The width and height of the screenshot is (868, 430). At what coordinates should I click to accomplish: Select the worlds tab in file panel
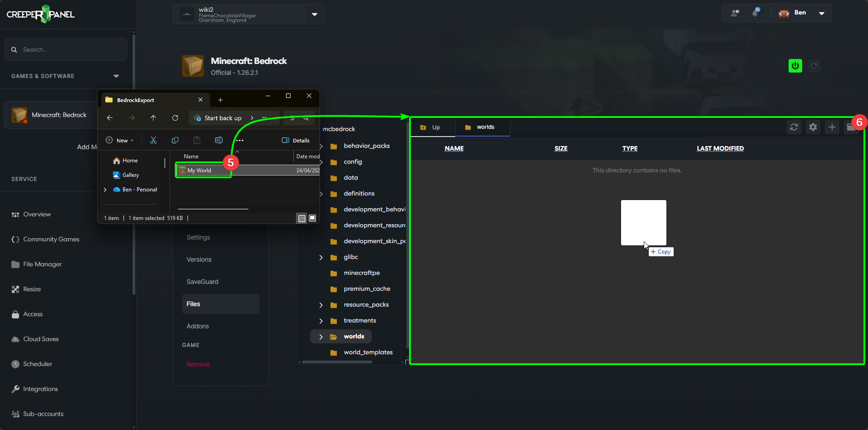point(483,127)
